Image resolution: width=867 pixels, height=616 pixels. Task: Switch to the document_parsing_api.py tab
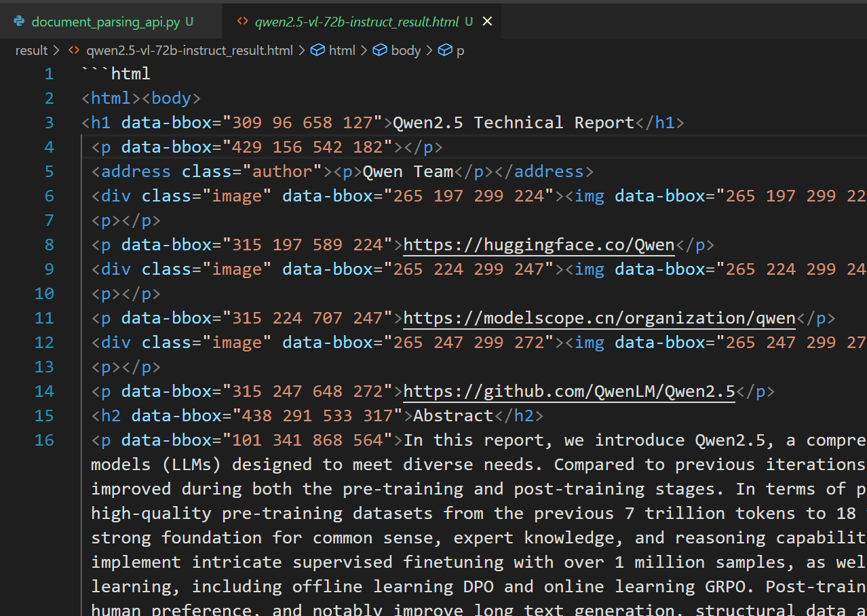click(x=111, y=22)
